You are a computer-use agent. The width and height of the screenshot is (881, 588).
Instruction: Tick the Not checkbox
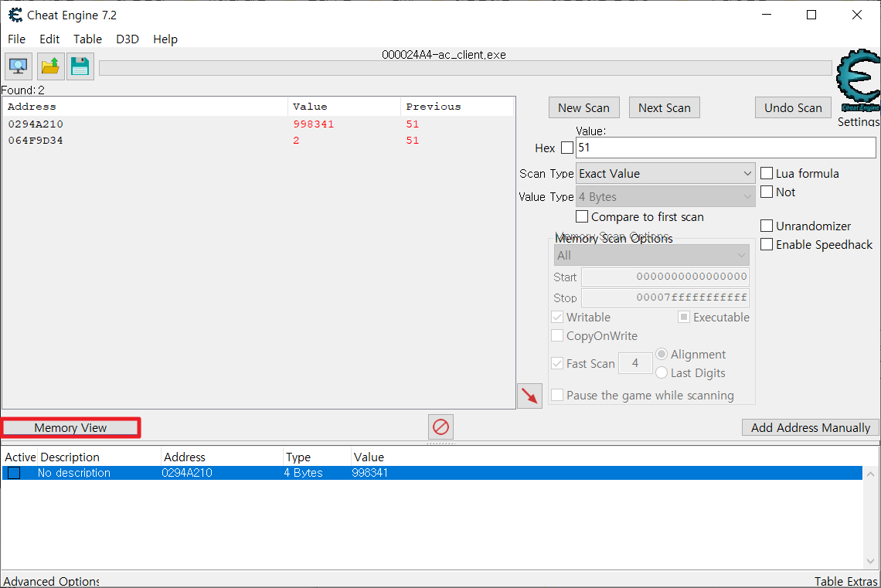point(767,192)
